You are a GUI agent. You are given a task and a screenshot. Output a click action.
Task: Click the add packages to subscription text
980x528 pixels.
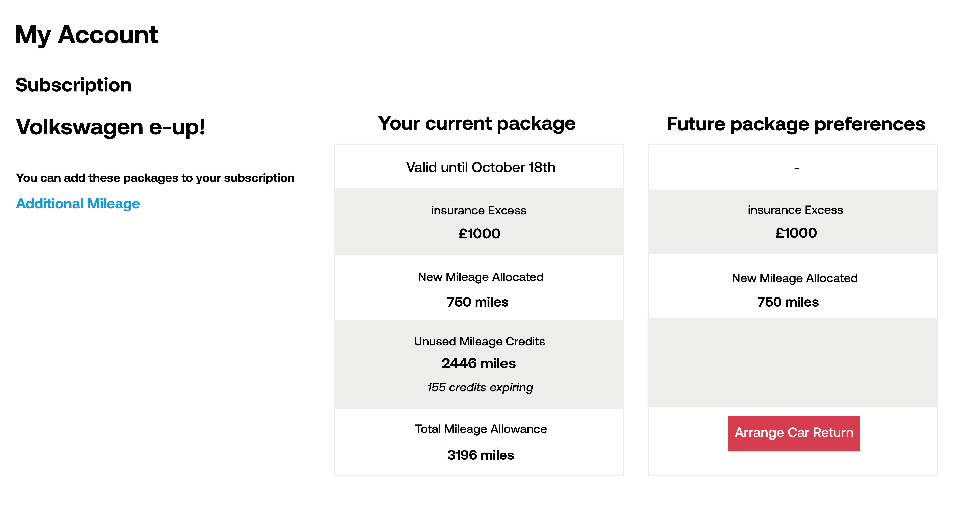coord(155,178)
